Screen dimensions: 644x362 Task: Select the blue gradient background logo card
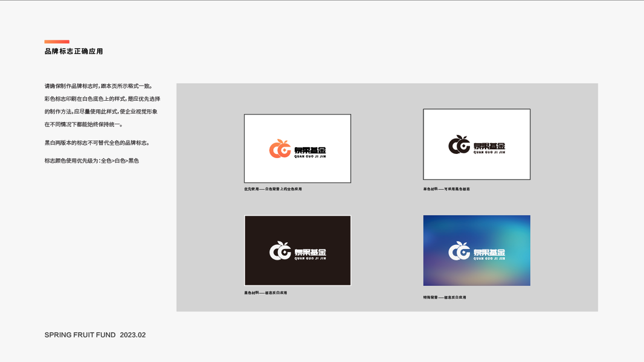coord(477,250)
